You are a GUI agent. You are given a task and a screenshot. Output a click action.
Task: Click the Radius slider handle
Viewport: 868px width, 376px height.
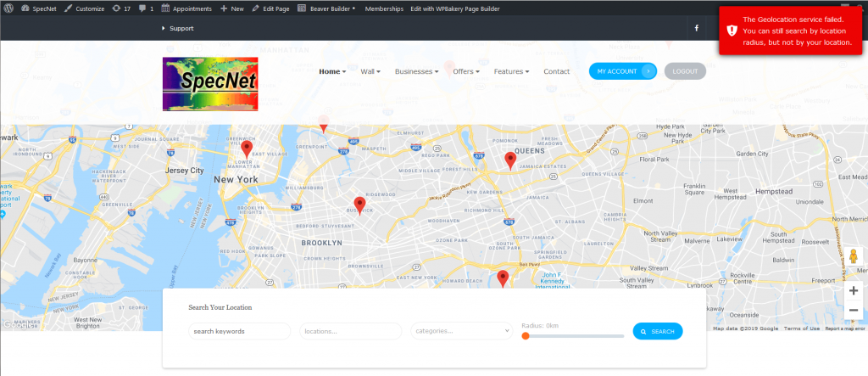point(526,336)
